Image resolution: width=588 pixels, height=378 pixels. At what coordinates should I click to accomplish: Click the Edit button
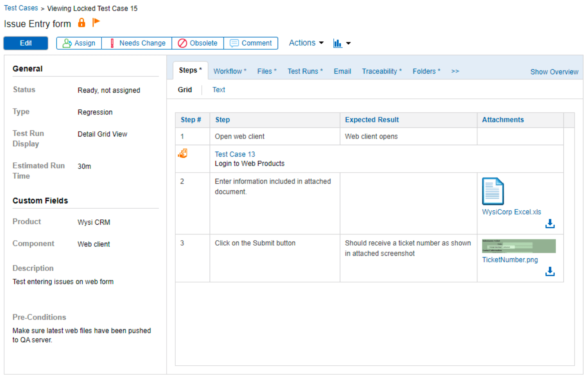click(25, 43)
